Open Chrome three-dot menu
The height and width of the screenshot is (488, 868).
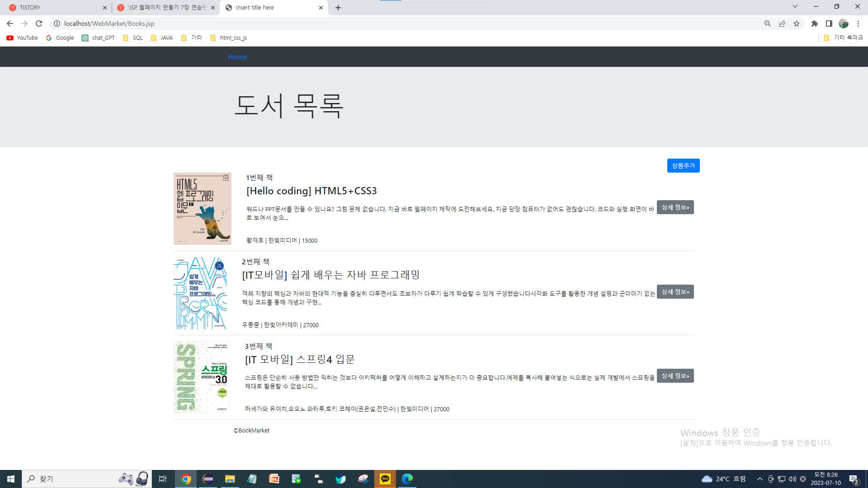click(858, 23)
